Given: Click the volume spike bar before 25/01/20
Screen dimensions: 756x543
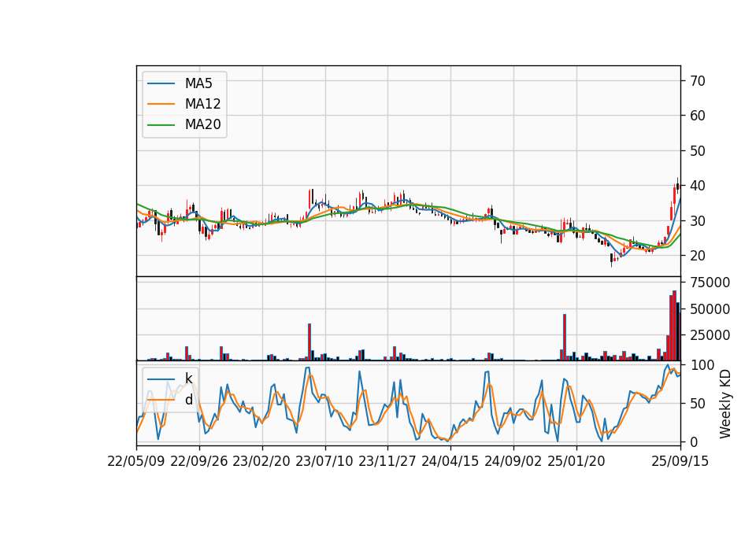Looking at the screenshot, I should 565,338.
